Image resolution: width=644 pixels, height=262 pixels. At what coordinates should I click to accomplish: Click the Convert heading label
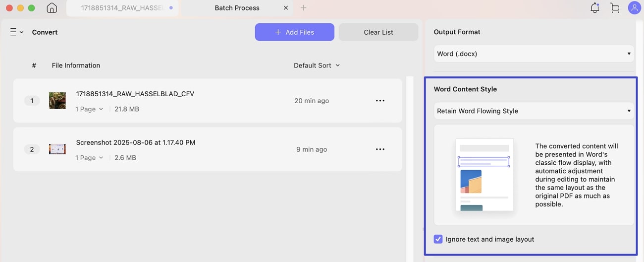pos(45,32)
